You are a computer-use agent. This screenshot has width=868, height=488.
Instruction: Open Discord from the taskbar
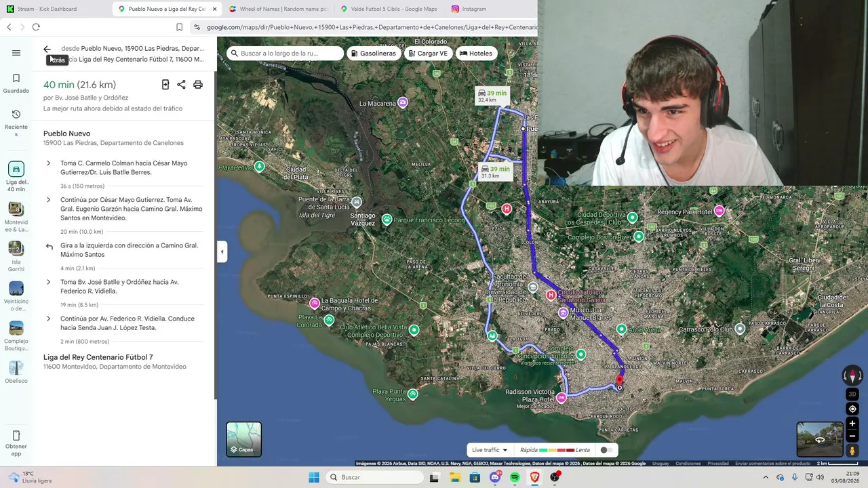pyautogui.click(x=495, y=477)
